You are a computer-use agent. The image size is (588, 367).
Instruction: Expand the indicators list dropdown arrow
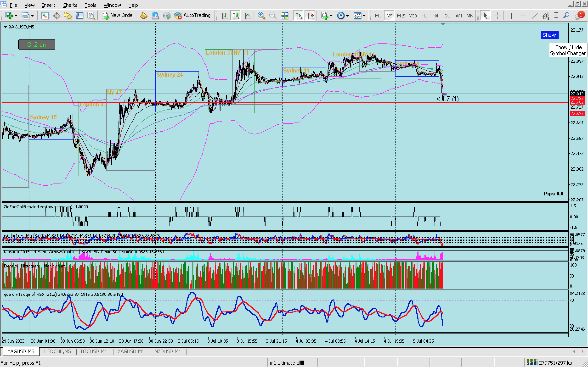point(331,16)
